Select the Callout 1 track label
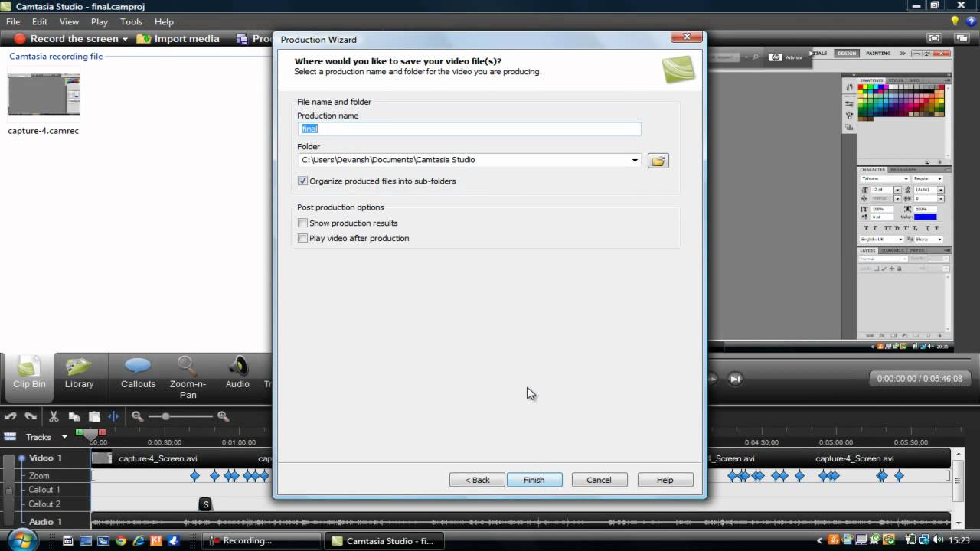Image resolution: width=980 pixels, height=551 pixels. (44, 490)
